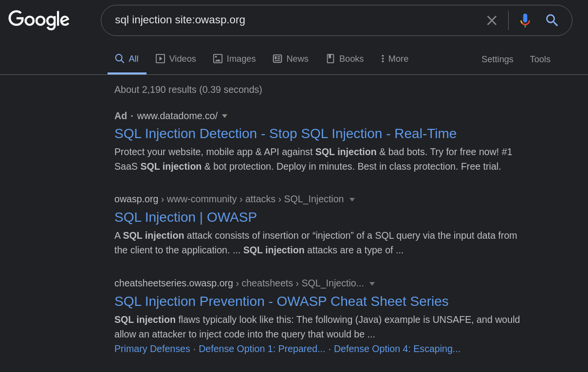Screen dimensions: 588x372
Task: Open SQL Injection Prevention Cheat Sheet result
Action: tap(281, 301)
